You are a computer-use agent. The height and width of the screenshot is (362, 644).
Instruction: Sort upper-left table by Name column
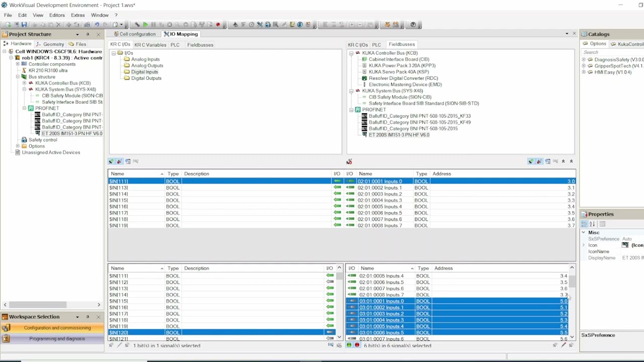(137, 174)
